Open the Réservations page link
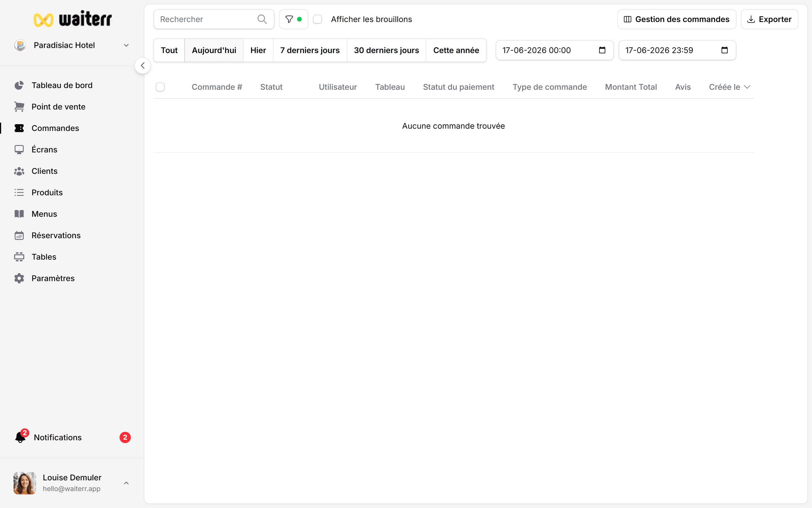This screenshot has height=508, width=812. click(x=56, y=236)
